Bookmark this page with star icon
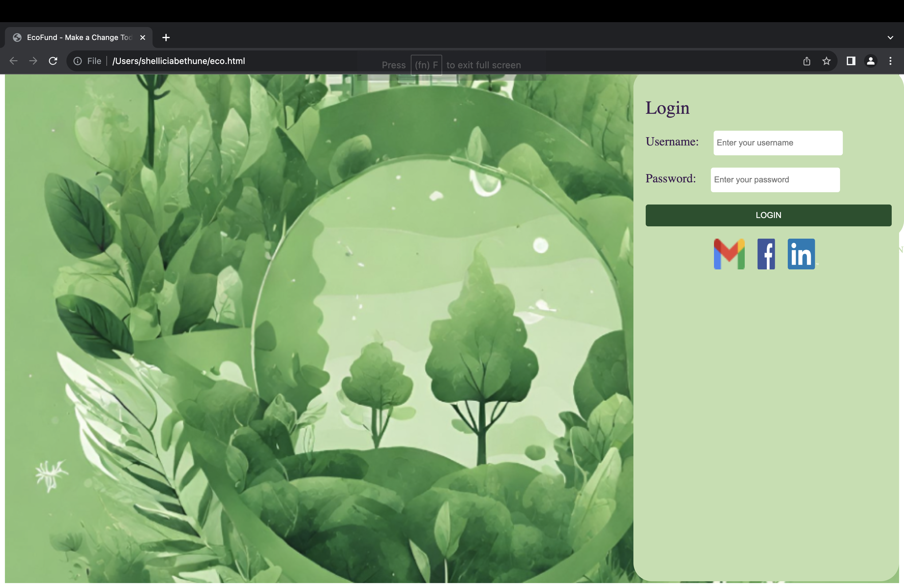This screenshot has width=904, height=588. 826,61
